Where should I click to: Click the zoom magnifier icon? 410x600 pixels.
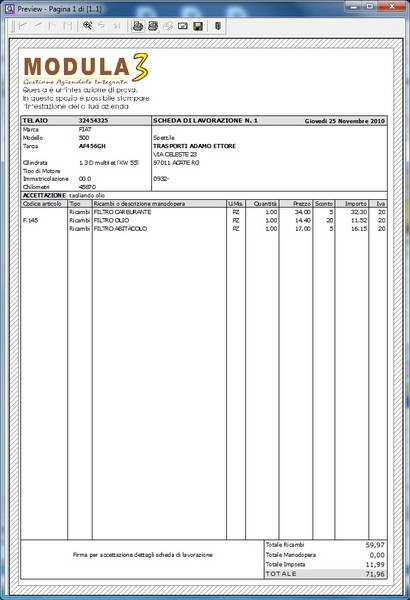click(88, 26)
